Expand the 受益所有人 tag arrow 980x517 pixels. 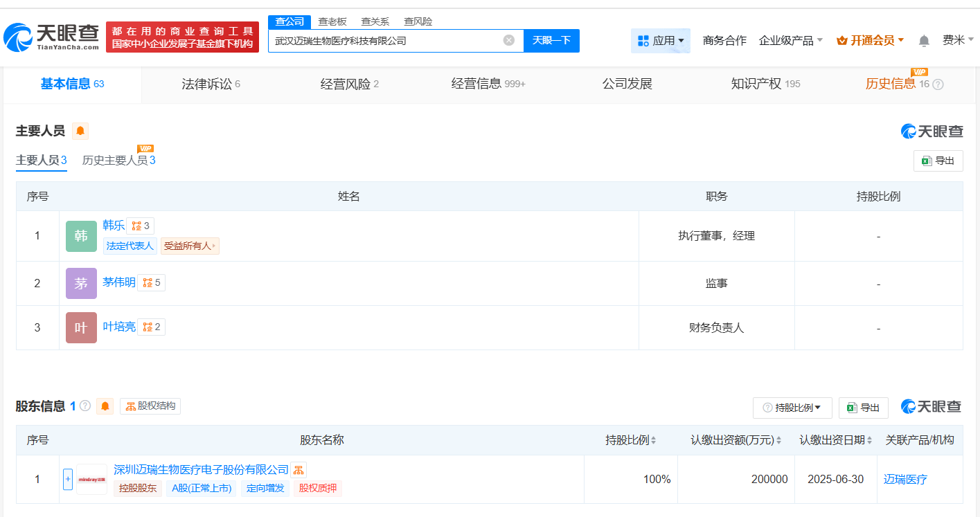[214, 246]
